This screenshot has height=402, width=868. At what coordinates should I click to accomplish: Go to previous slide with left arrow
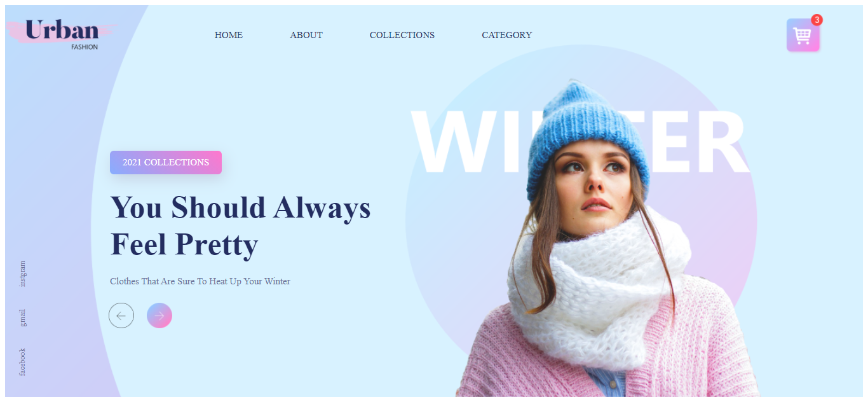tap(121, 315)
